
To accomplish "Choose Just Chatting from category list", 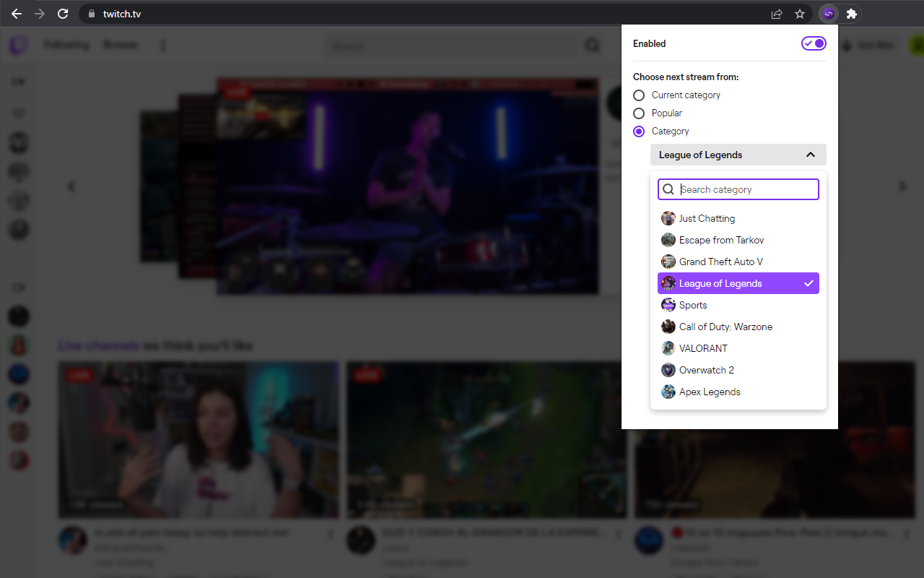I will (738, 218).
